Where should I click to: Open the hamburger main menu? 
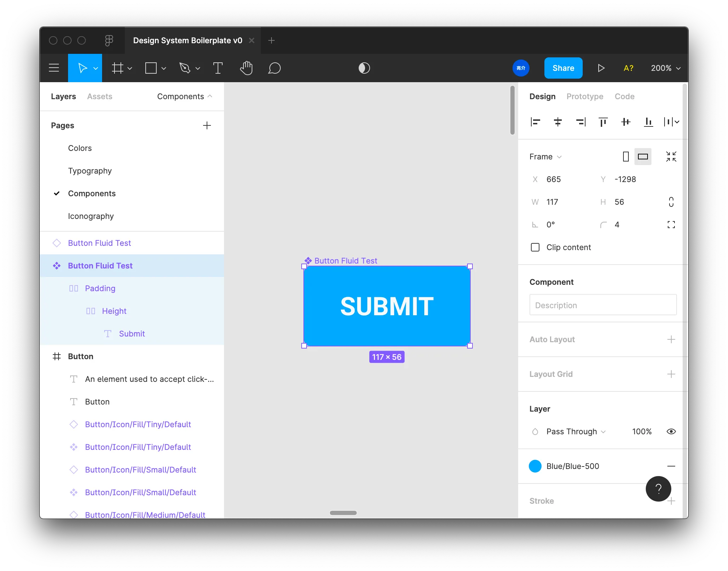point(54,68)
